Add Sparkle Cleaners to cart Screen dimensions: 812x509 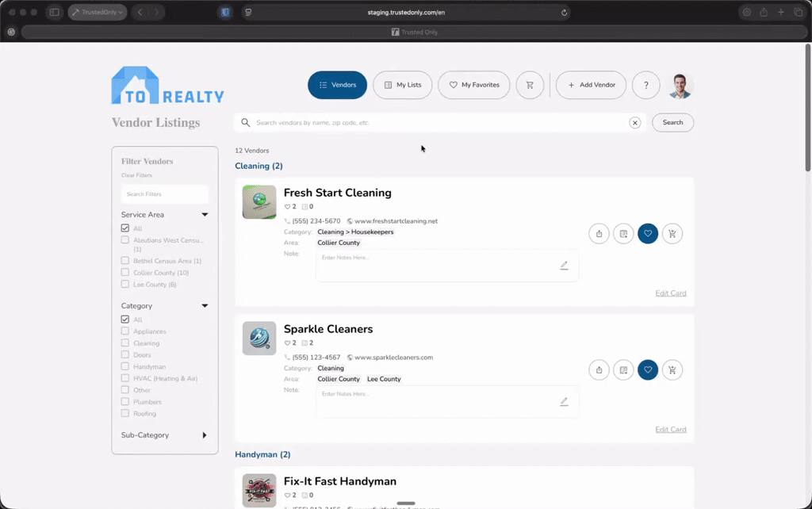point(672,369)
